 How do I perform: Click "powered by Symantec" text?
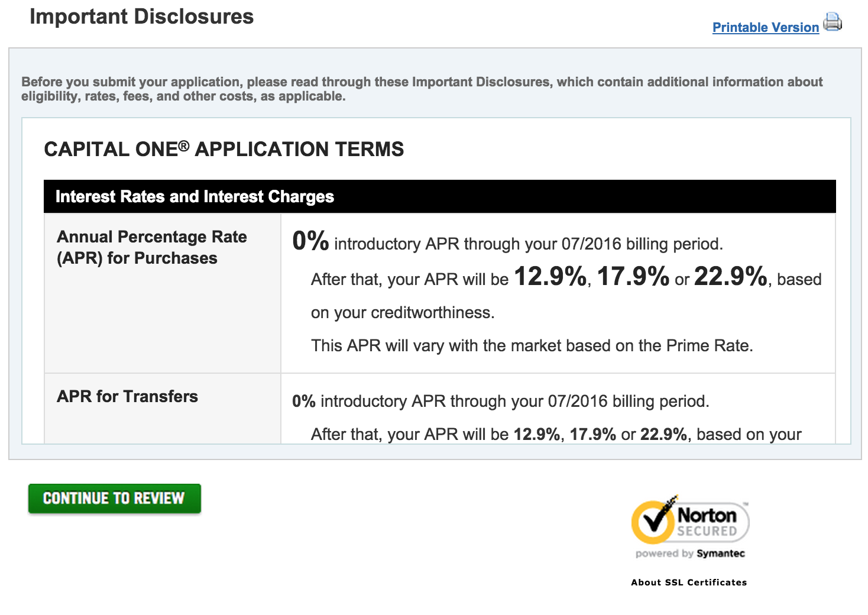[x=690, y=553]
